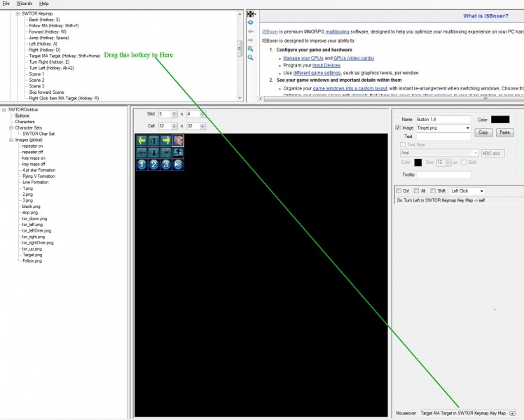Click the blue number 2 click bar button
This screenshot has width=524, height=420.
point(153,164)
